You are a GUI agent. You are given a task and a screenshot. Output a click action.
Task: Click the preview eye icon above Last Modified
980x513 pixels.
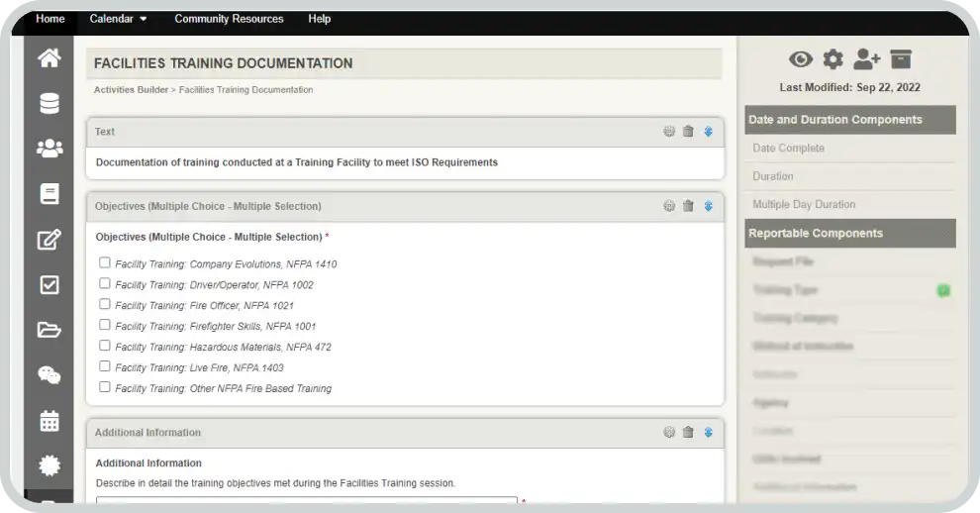tap(800, 60)
